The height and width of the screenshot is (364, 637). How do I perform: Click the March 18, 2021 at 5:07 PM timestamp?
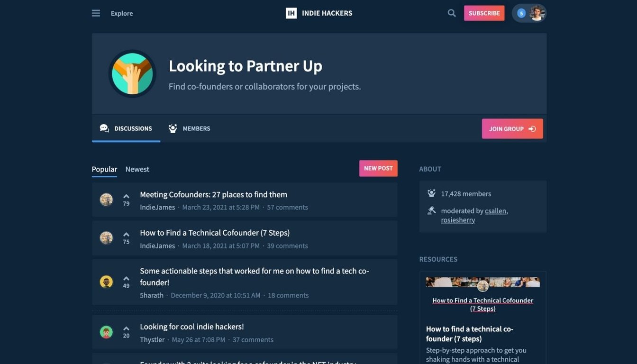(221, 246)
